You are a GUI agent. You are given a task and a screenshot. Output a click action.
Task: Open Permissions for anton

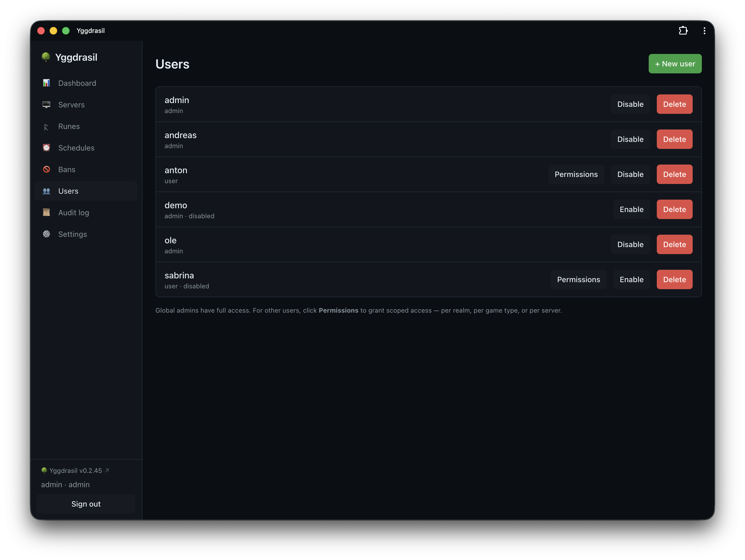click(576, 174)
